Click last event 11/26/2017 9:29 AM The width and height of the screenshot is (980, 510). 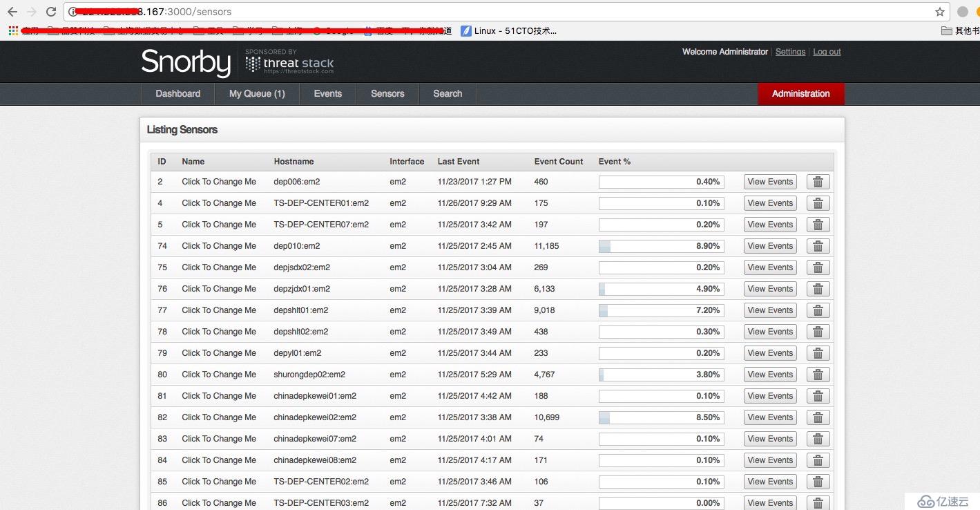(x=474, y=203)
